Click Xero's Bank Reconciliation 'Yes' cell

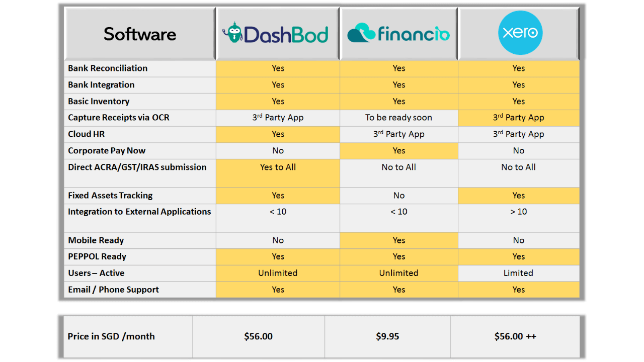pyautogui.click(x=519, y=68)
